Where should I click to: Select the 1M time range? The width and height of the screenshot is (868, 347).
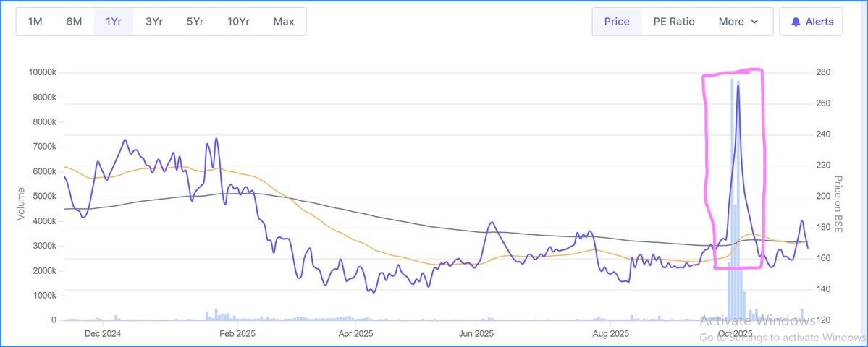[x=35, y=22]
